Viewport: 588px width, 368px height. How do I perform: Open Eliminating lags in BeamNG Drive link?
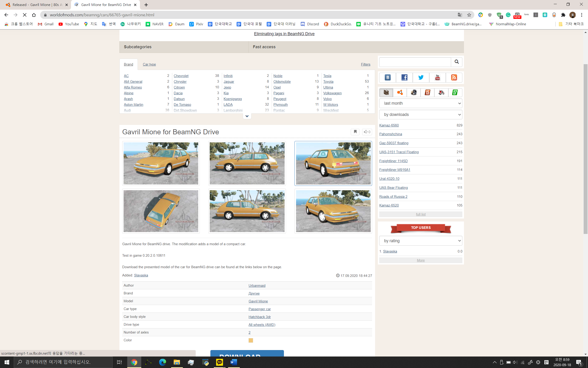tap(284, 34)
